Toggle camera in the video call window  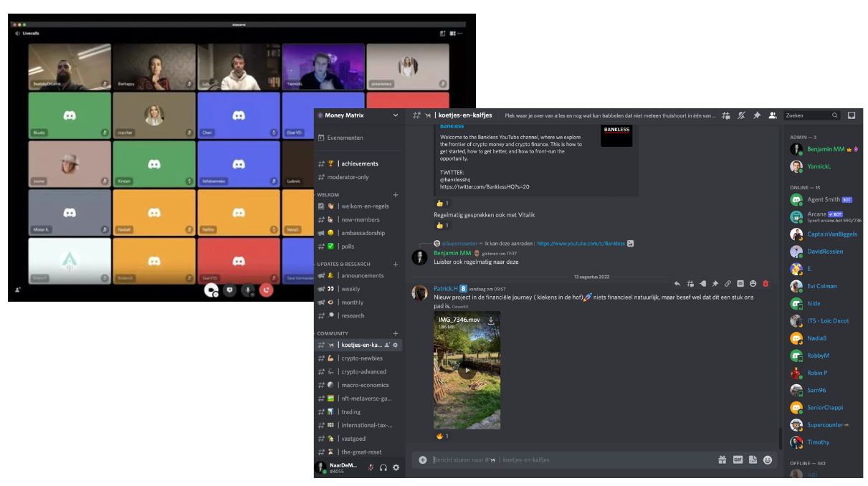coord(211,290)
